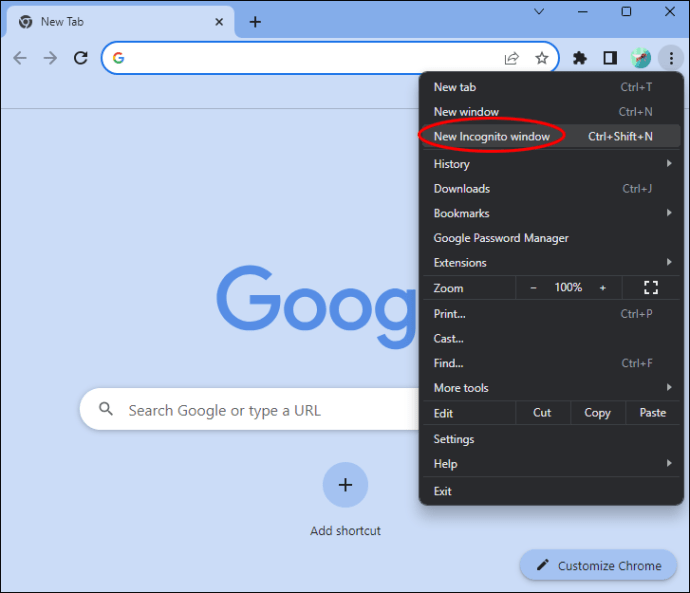This screenshot has height=593, width=690.
Task: Click the Add shortcut label
Action: coord(345,531)
